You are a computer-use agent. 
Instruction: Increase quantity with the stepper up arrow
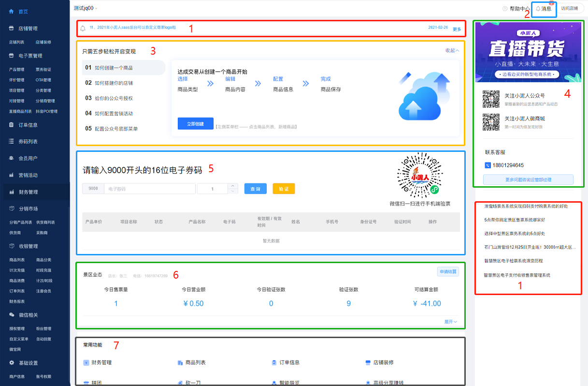pyautogui.click(x=232, y=186)
